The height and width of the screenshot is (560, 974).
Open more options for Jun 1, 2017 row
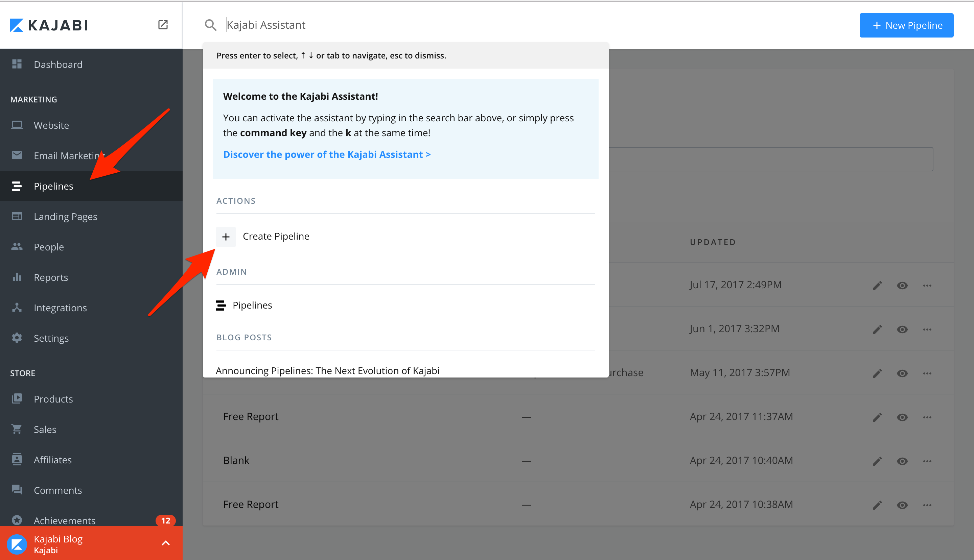click(927, 329)
